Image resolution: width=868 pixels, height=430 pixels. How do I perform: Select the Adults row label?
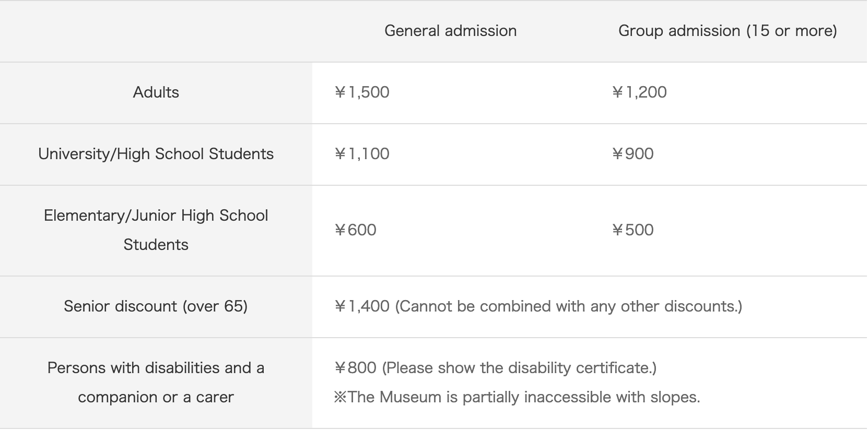[x=156, y=92]
